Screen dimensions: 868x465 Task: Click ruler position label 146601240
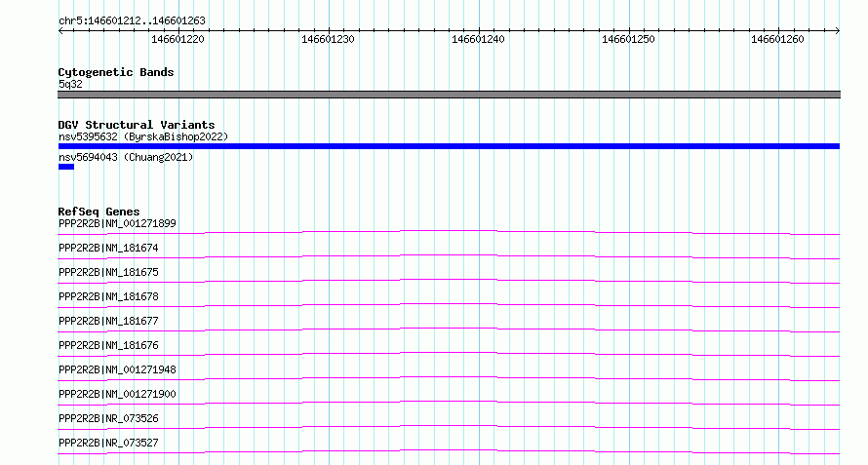click(x=478, y=39)
